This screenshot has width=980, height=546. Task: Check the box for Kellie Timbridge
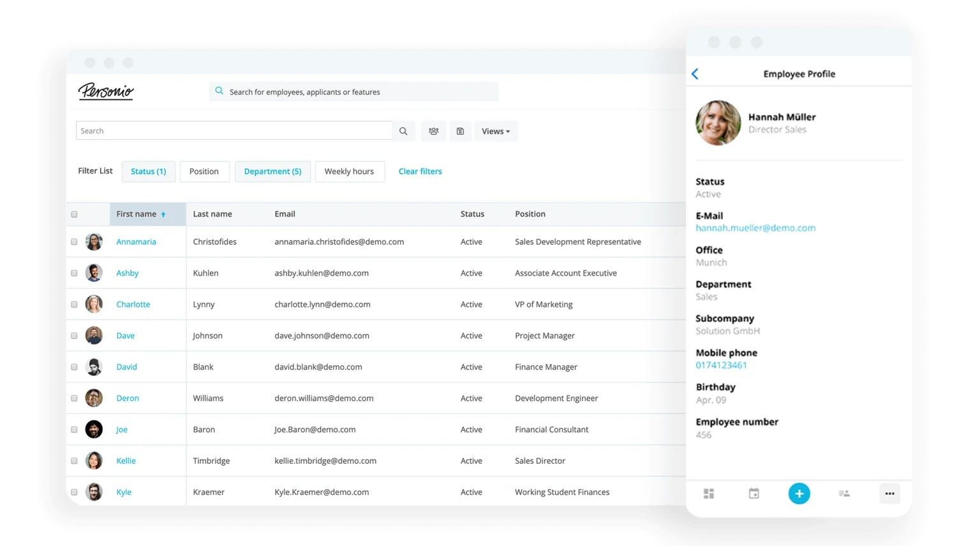click(x=74, y=461)
